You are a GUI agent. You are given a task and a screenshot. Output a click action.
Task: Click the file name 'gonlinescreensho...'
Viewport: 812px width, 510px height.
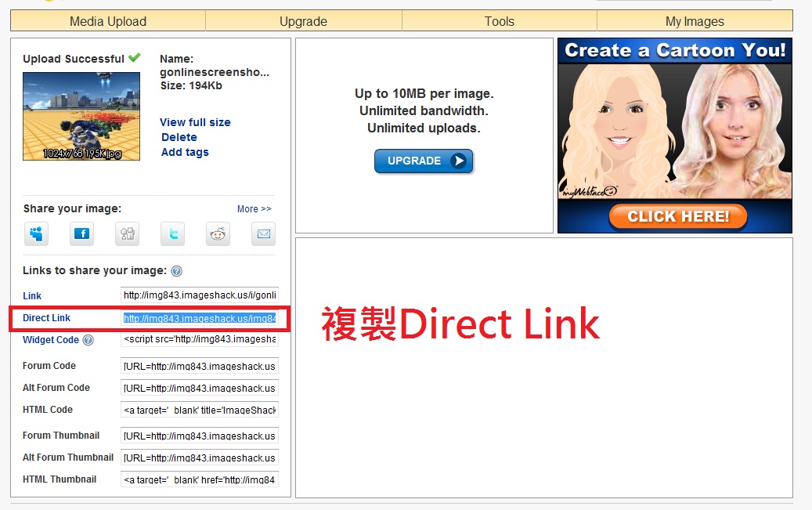215,72
